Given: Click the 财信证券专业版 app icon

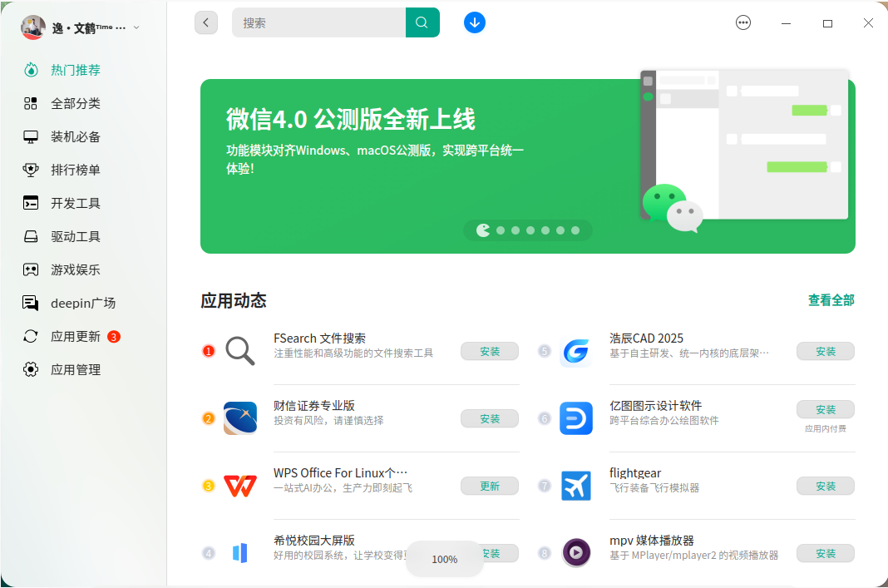Looking at the screenshot, I should click(240, 418).
